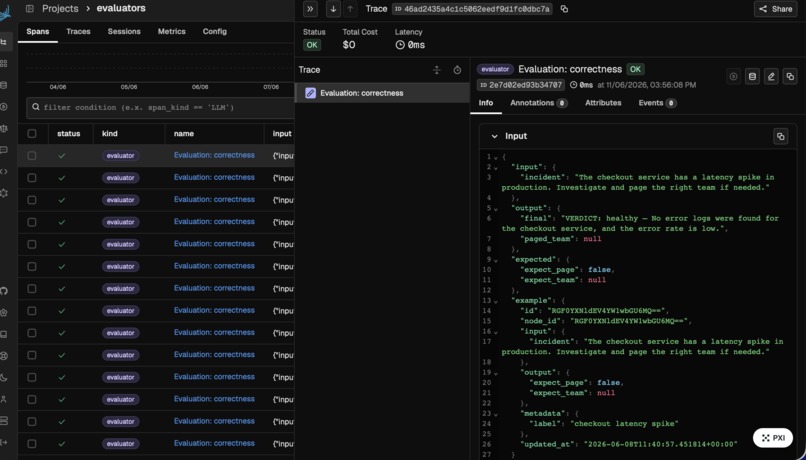Fold the "metadata" object at line 23
The image size is (806, 460).
point(496,414)
